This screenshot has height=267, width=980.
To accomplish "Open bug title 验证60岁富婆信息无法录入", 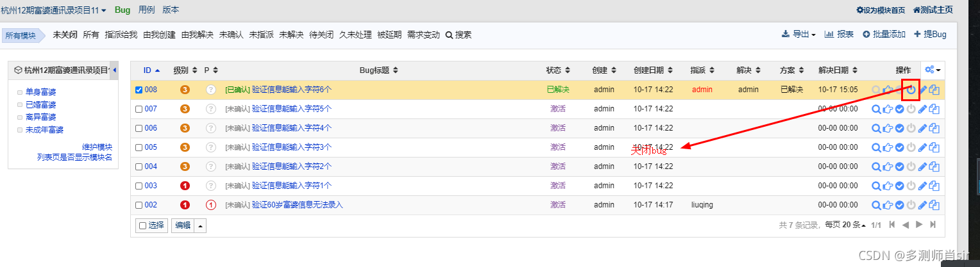I will (298, 205).
